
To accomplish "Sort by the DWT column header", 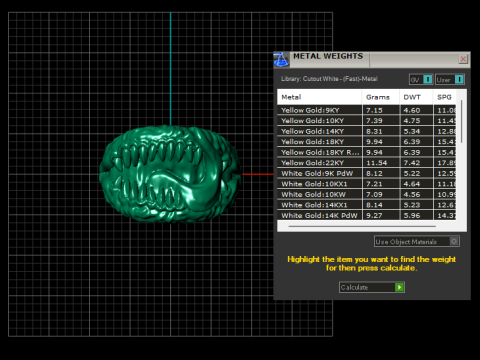I will pyautogui.click(x=416, y=97).
